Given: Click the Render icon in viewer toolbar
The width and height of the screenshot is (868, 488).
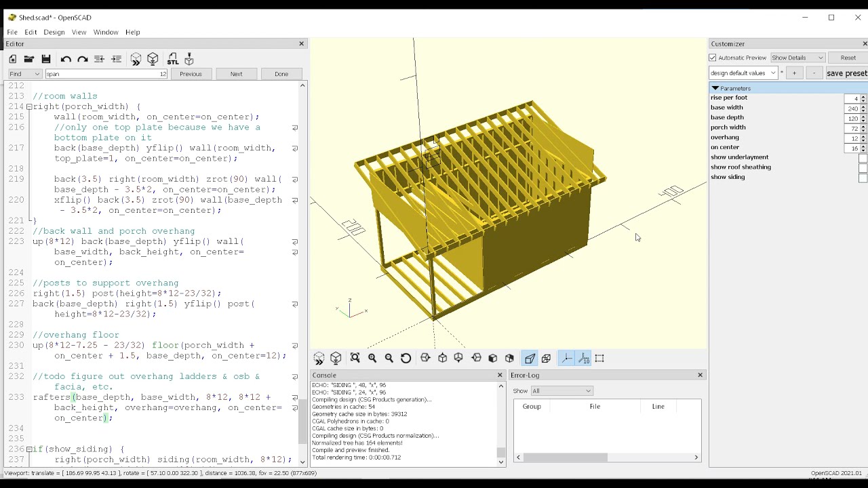Looking at the screenshot, I should pyautogui.click(x=336, y=358).
